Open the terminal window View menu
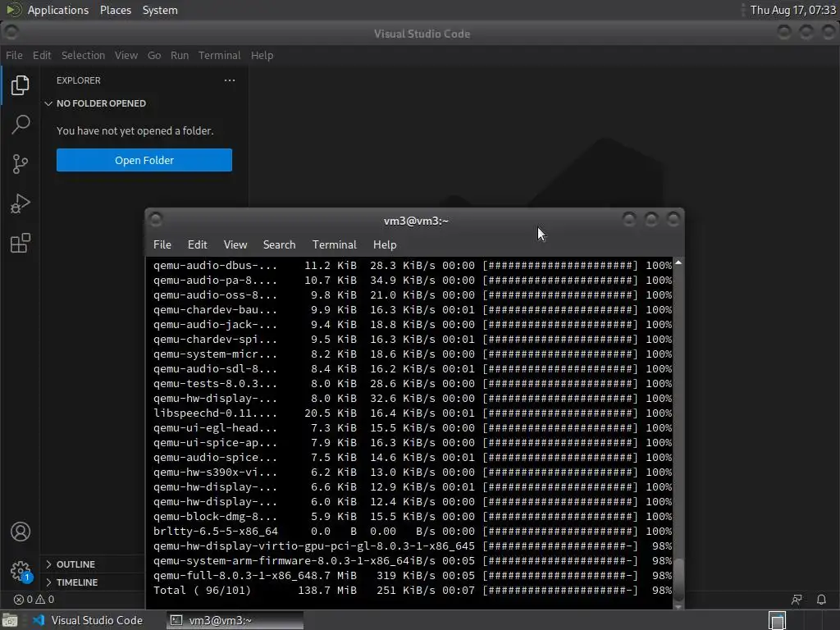The height and width of the screenshot is (630, 840). 235,244
